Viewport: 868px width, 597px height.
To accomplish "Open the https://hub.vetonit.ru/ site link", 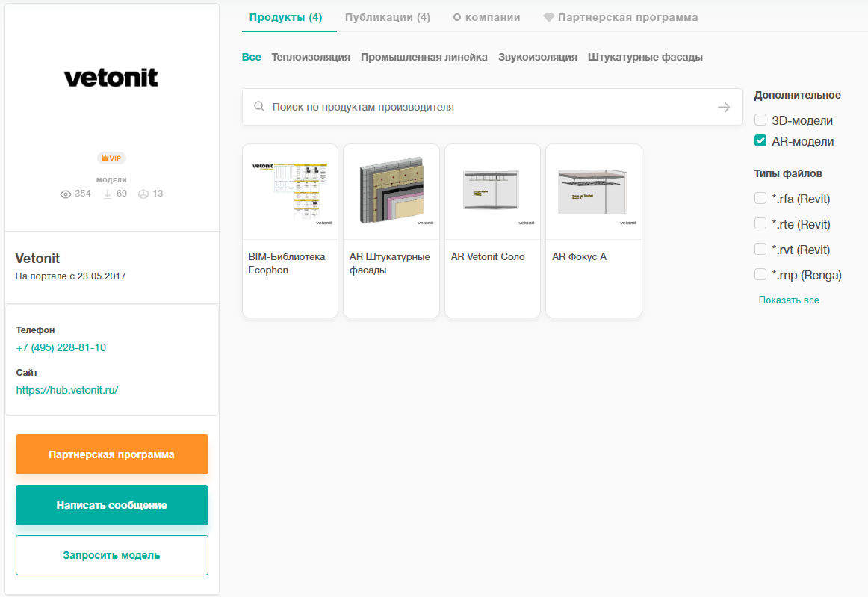I will pyautogui.click(x=67, y=390).
